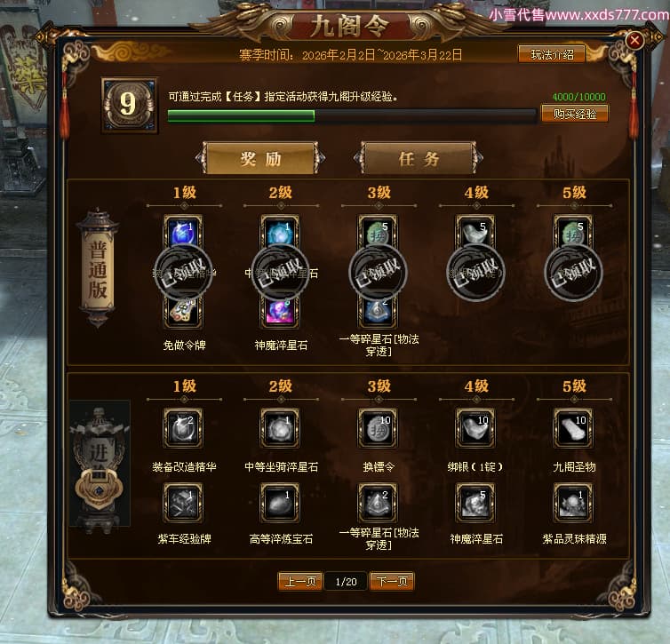
Task: Click the 装备改造精华 icon in advanced level 1
Action: 183,427
